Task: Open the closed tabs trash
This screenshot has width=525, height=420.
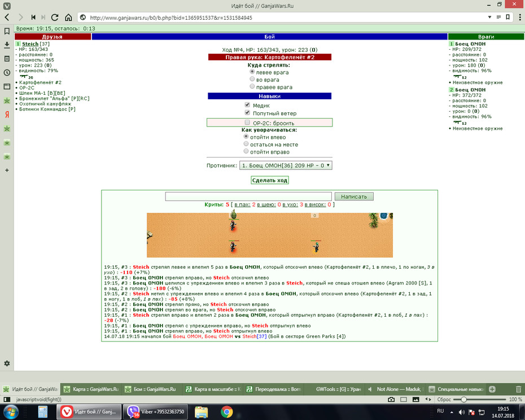Action: coord(519,389)
